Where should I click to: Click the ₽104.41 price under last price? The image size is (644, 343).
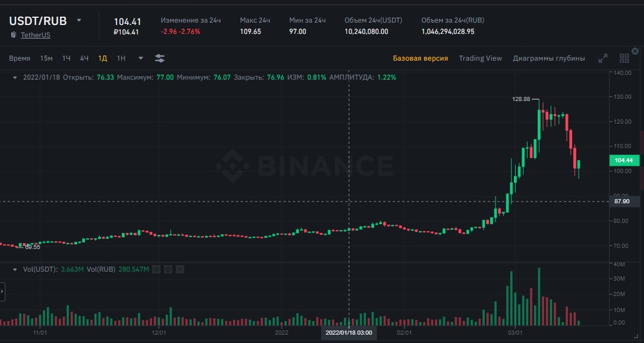coord(126,32)
